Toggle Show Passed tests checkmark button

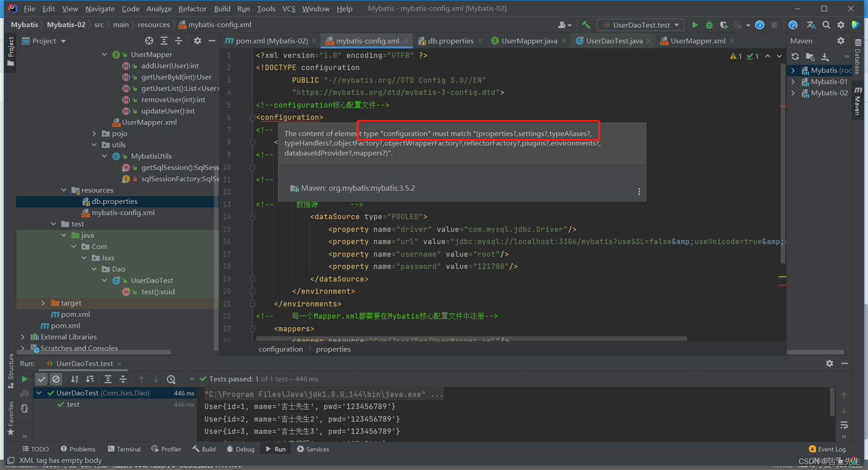[42, 379]
